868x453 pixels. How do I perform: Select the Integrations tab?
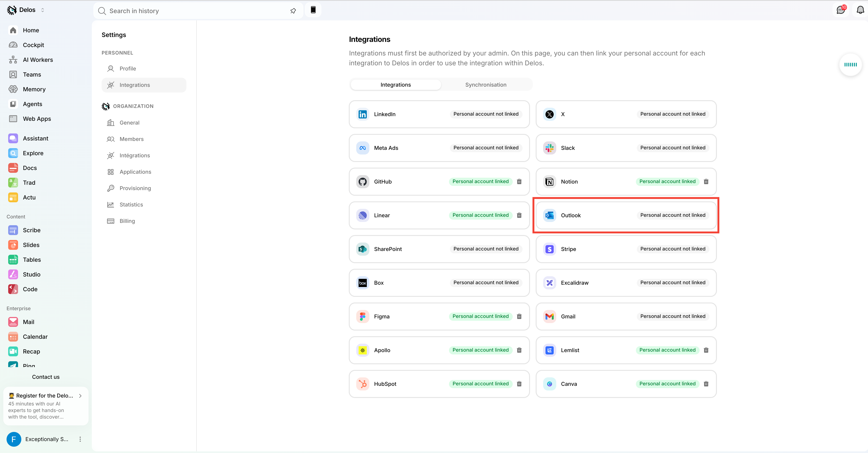point(396,85)
